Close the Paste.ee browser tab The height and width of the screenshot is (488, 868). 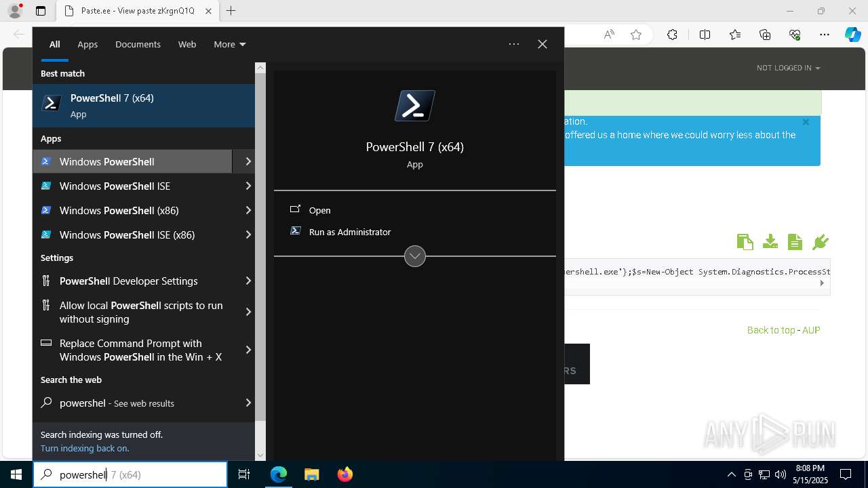point(208,11)
